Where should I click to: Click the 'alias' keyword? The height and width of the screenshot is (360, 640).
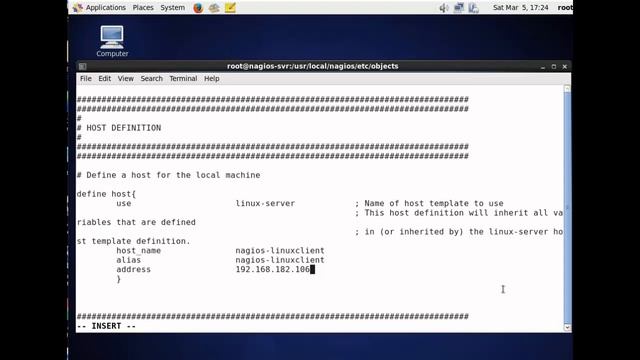(x=129, y=260)
